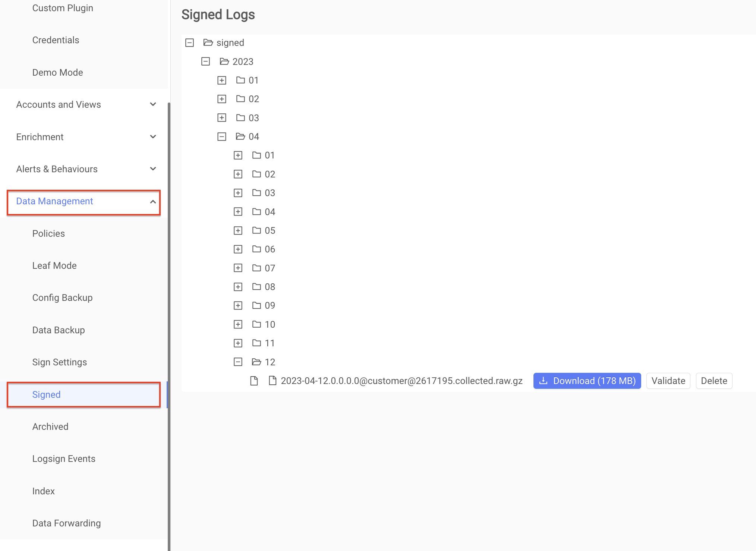The width and height of the screenshot is (756, 551).
Task: Open Sign Settings page
Action: click(59, 362)
